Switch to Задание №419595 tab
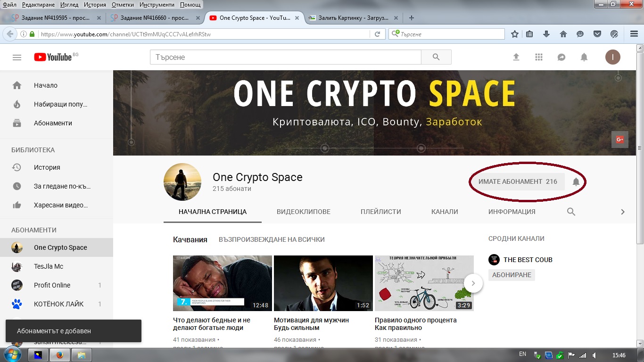644x362 pixels. [x=56, y=18]
